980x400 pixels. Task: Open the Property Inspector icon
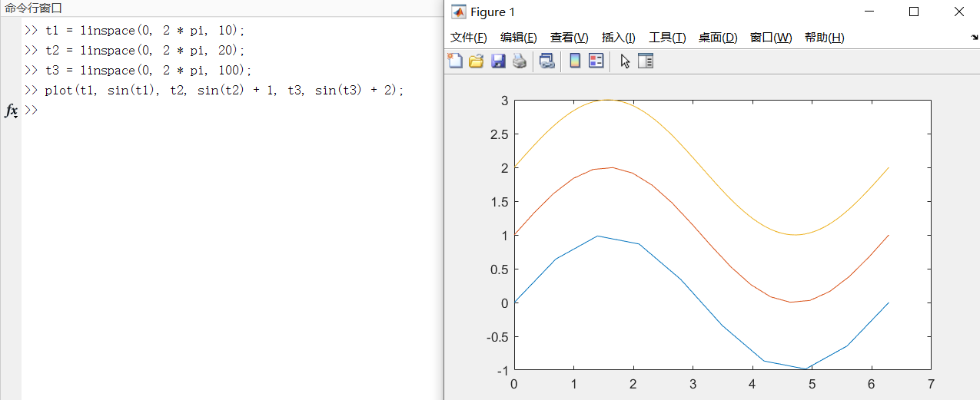pos(646,61)
